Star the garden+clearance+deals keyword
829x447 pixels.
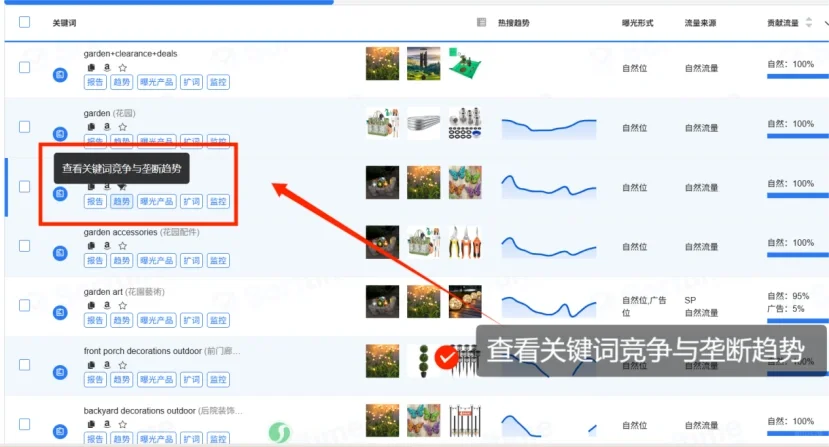click(x=123, y=67)
